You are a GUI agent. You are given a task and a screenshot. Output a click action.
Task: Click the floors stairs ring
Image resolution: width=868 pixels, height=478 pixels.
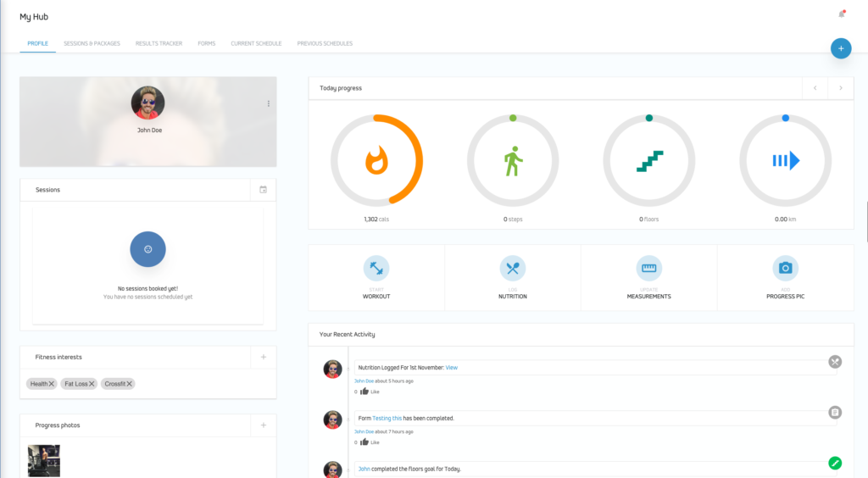click(x=648, y=160)
